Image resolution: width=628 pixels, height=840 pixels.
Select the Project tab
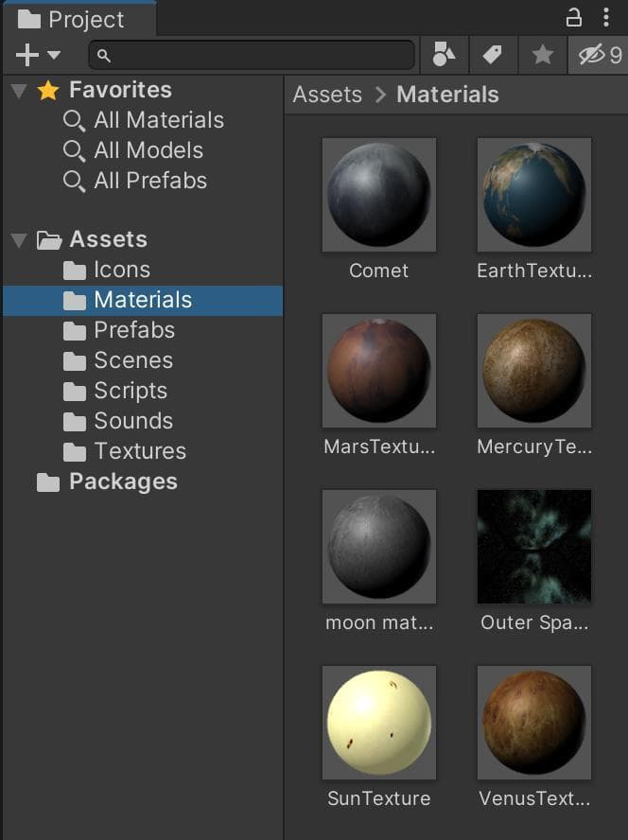click(79, 19)
